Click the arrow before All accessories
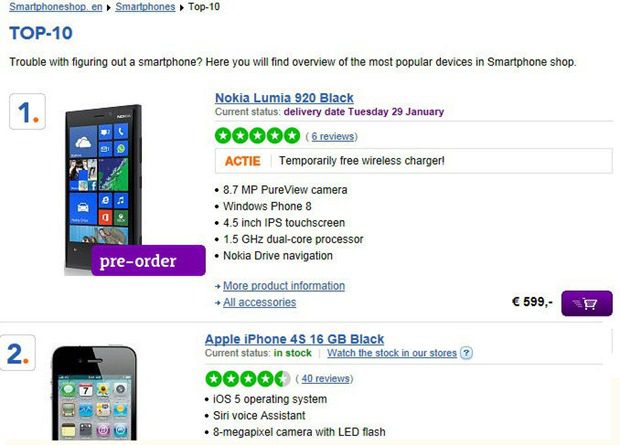620x445 pixels. point(217,303)
